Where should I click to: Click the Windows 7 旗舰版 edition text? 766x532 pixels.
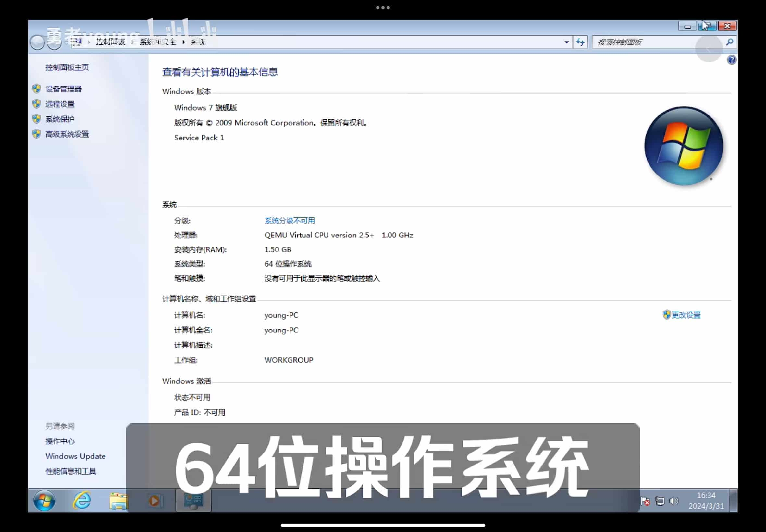[205, 108]
